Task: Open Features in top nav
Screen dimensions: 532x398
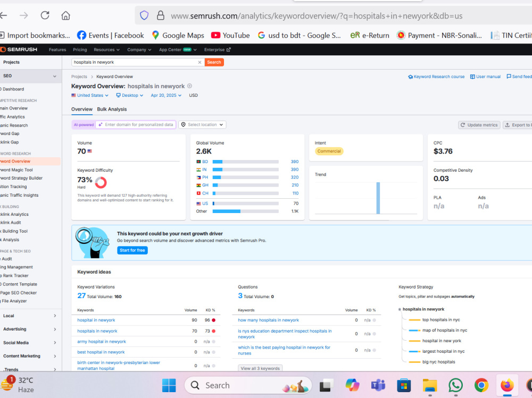Action: (57, 49)
